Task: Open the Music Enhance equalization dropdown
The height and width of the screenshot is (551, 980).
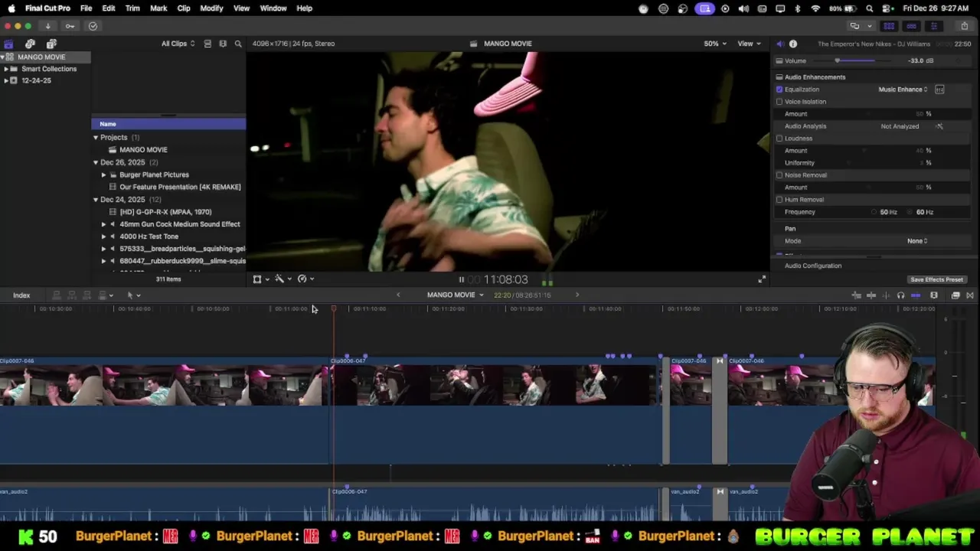Action: point(903,90)
